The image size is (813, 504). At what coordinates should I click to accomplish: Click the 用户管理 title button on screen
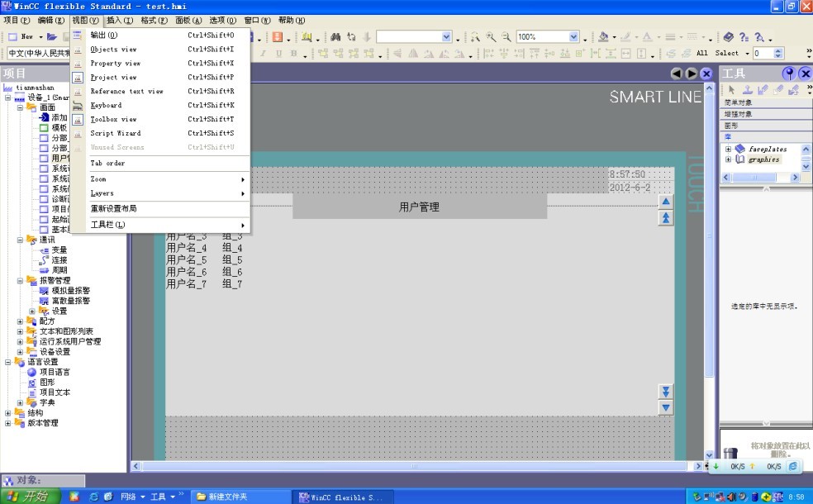[420, 207]
